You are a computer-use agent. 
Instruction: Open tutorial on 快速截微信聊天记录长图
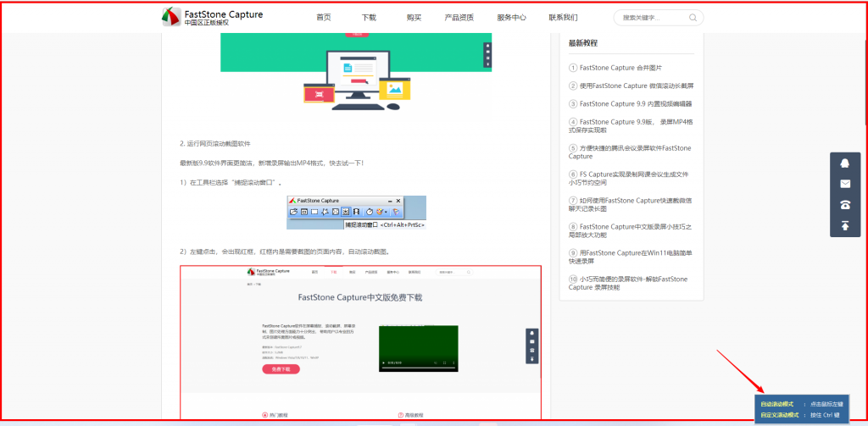point(631,205)
